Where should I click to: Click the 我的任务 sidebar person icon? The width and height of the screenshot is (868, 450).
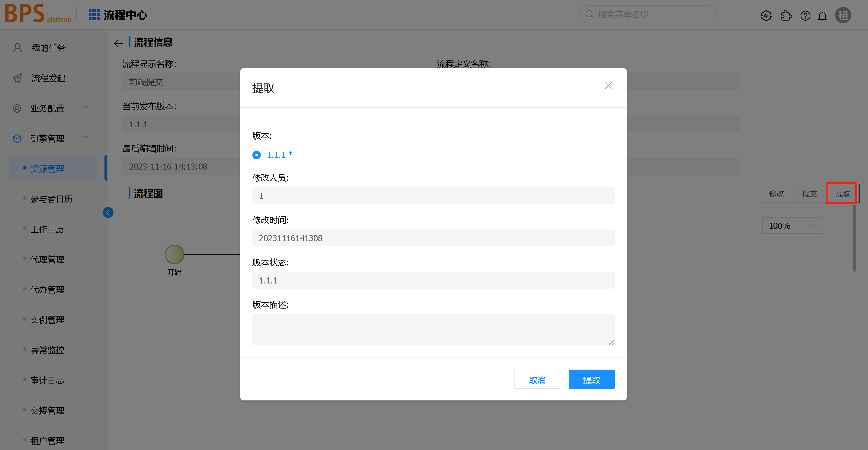17,47
